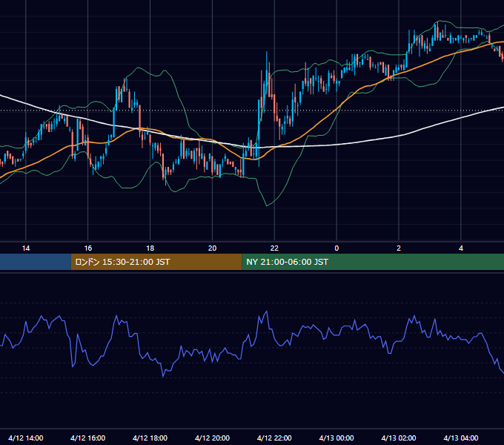Click the '4/12 22:00' date label
The height and width of the screenshot is (445, 504).
(x=274, y=438)
